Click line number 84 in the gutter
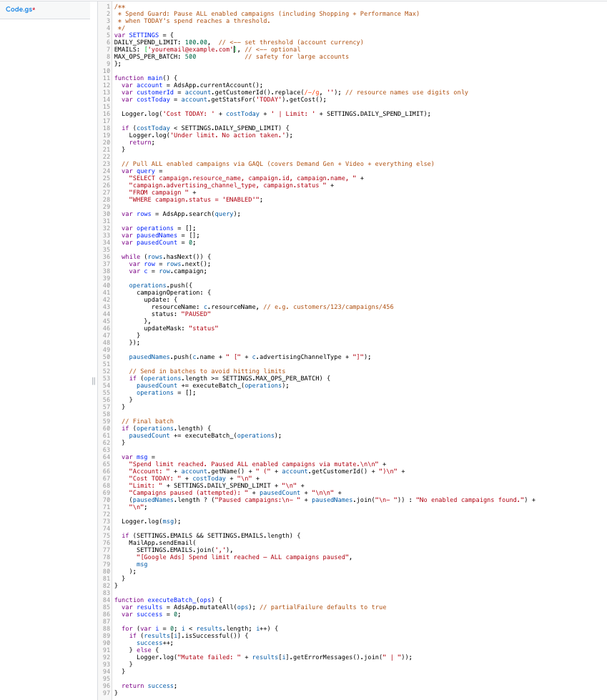The width and height of the screenshot is (607, 700). pyautogui.click(x=107, y=599)
